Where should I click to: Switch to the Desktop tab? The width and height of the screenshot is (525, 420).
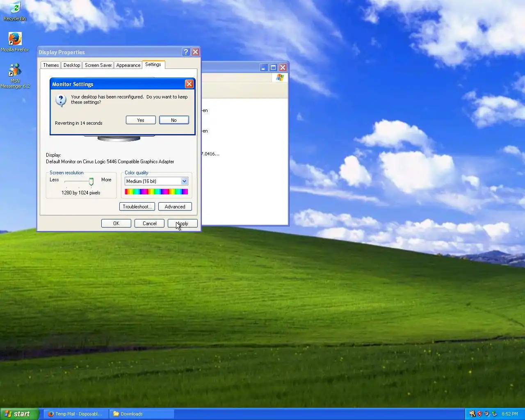tap(72, 65)
